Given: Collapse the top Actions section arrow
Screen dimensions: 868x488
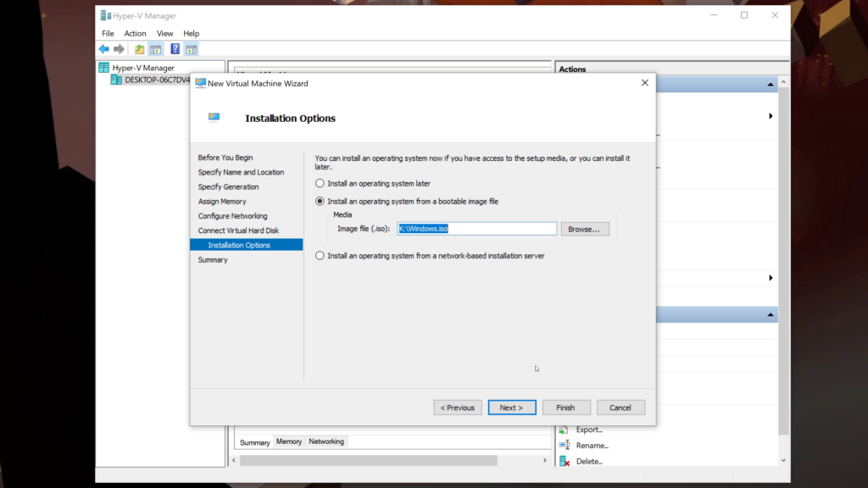Looking at the screenshot, I should point(770,85).
